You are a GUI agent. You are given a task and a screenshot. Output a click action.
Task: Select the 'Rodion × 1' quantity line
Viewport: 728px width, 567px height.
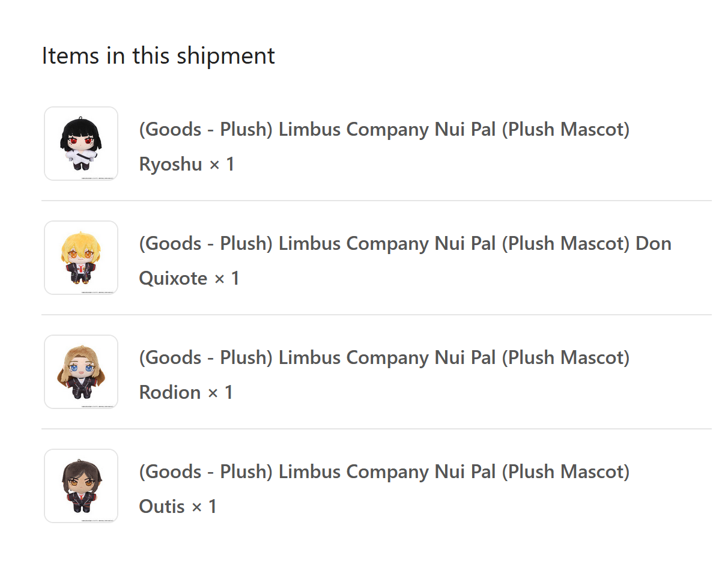pyautogui.click(x=186, y=392)
